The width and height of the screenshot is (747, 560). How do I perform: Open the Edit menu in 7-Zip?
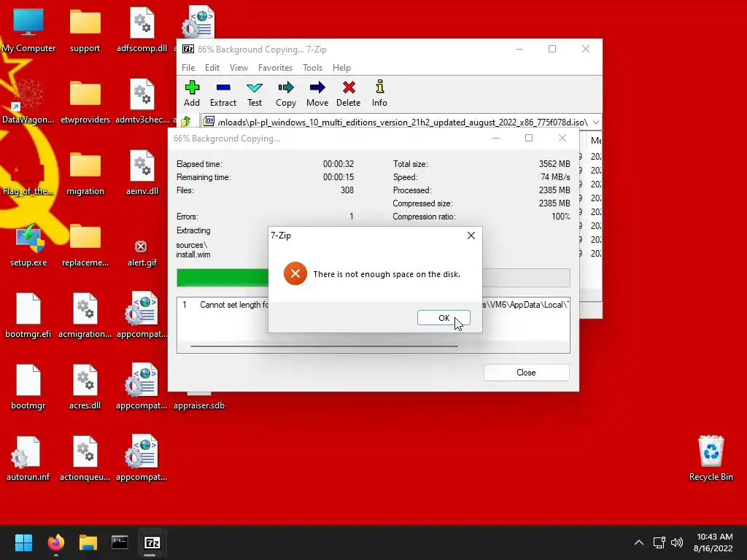click(212, 68)
